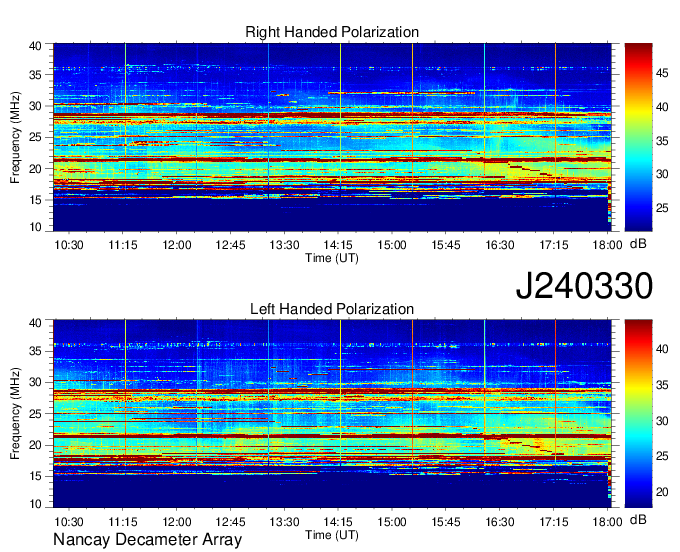
Task: Click the J240330 observation label
Action: (584, 286)
